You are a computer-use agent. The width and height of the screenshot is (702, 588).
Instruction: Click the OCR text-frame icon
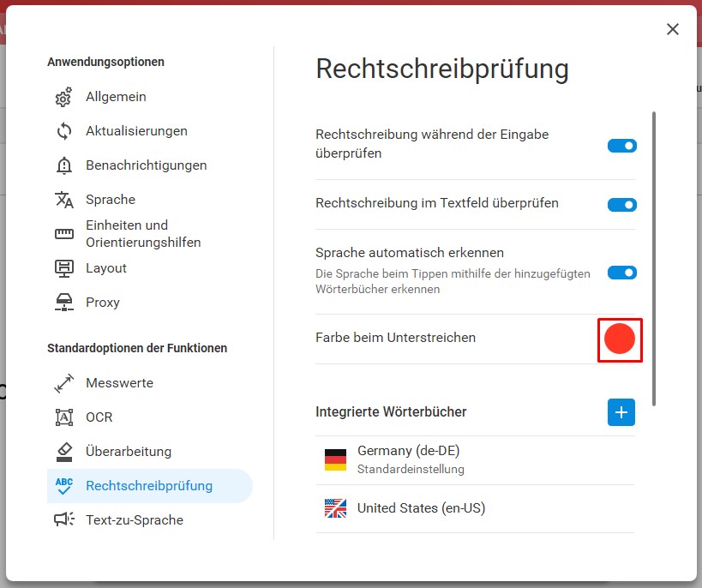pos(64,417)
